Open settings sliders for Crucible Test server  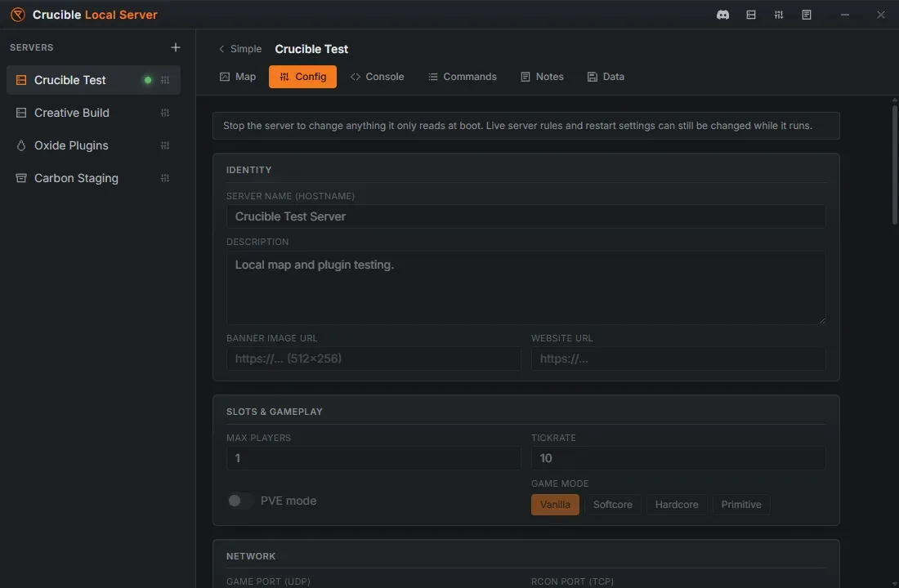[165, 80]
